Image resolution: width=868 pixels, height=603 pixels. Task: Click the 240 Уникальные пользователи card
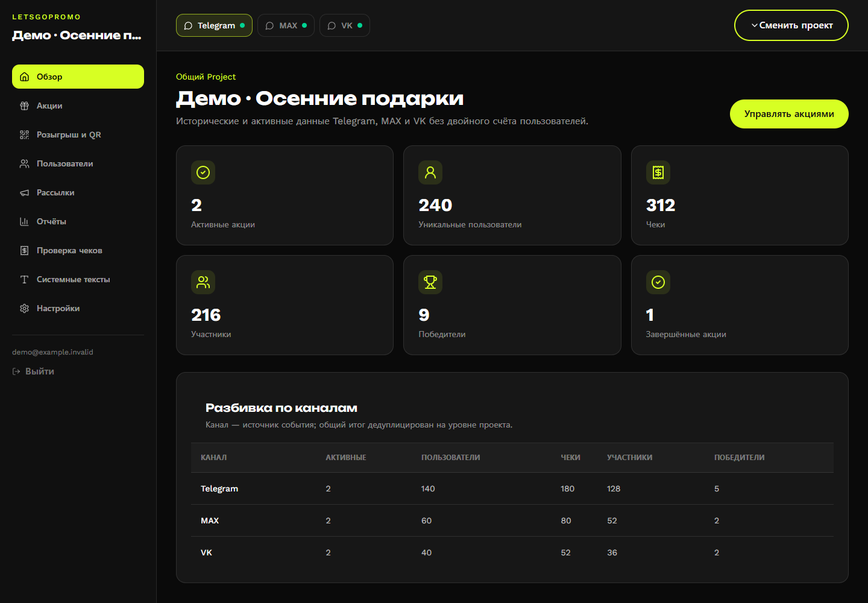pyautogui.click(x=512, y=195)
